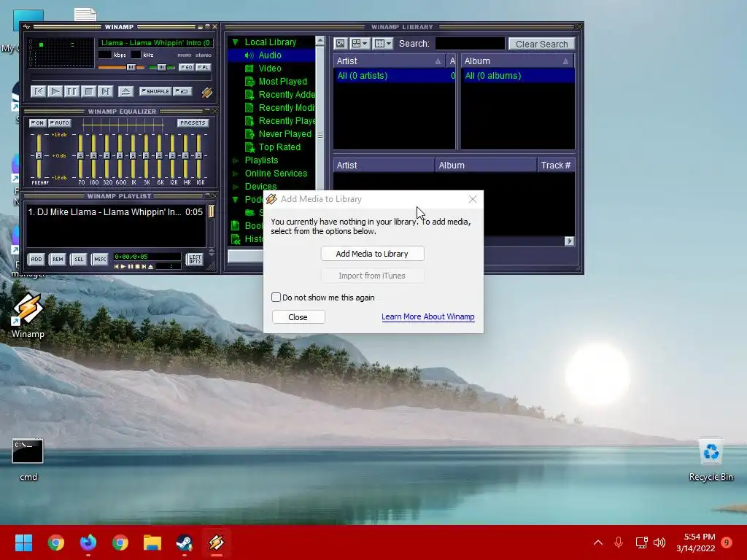Toggle the EQ window button
This screenshot has width=747, height=560.
coord(186,67)
